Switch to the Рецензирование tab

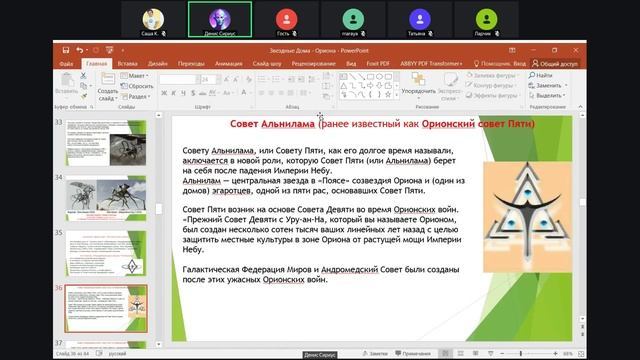[x=313, y=64]
